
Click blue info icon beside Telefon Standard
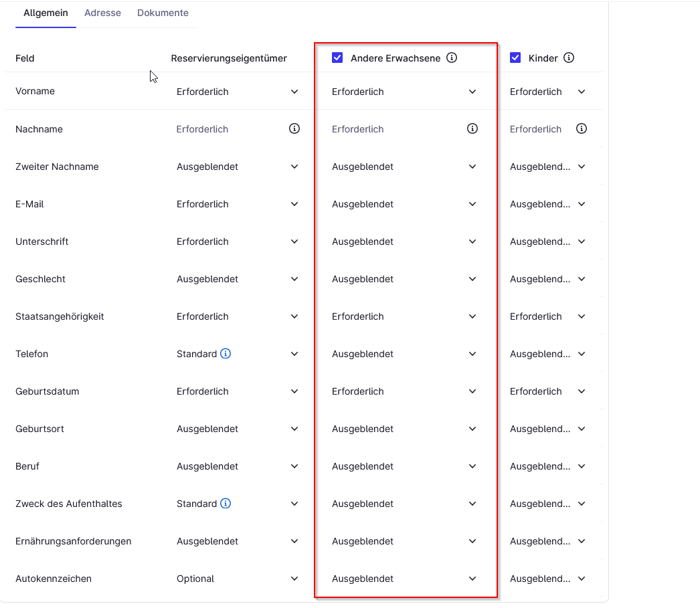226,354
